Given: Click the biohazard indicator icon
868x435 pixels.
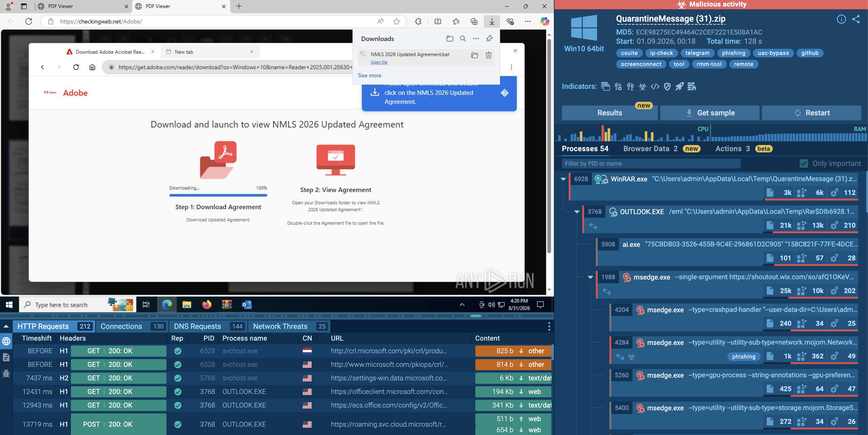Looking at the screenshot, I should 642,86.
